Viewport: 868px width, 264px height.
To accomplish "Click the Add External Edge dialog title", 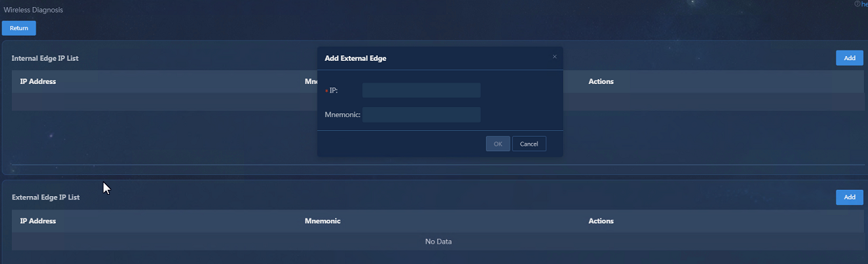I will click(x=355, y=58).
